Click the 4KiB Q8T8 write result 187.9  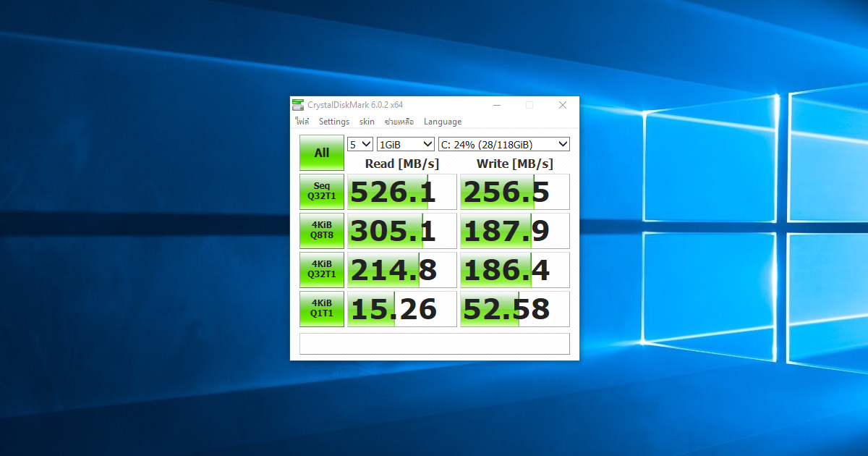[515, 231]
